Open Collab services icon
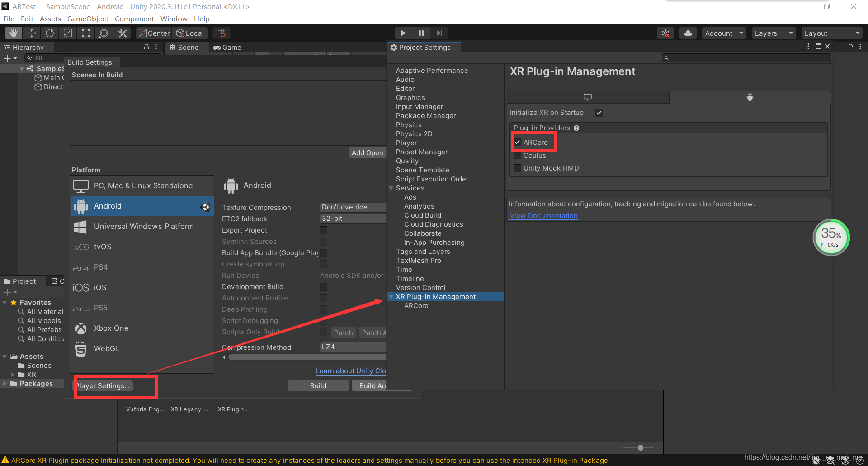 click(665, 33)
